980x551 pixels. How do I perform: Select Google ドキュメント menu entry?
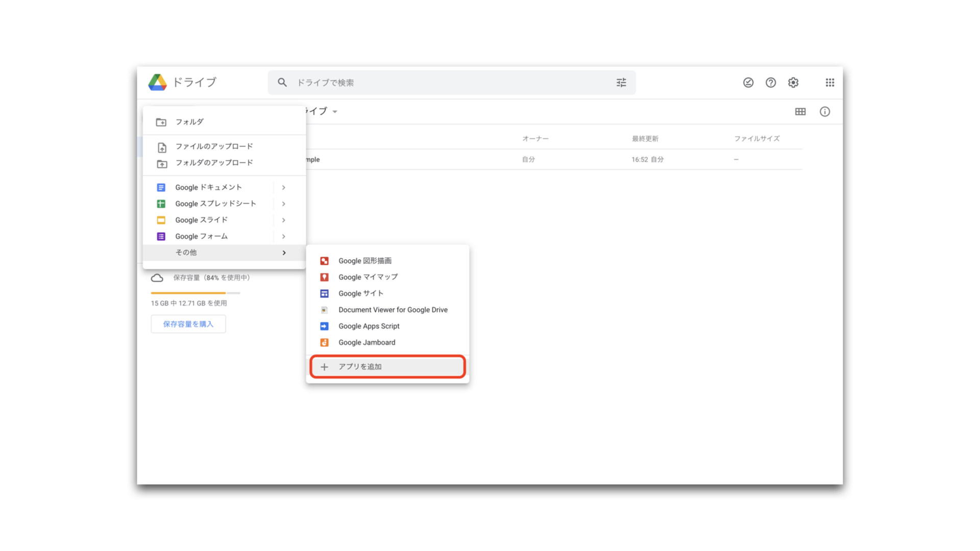[x=225, y=187]
